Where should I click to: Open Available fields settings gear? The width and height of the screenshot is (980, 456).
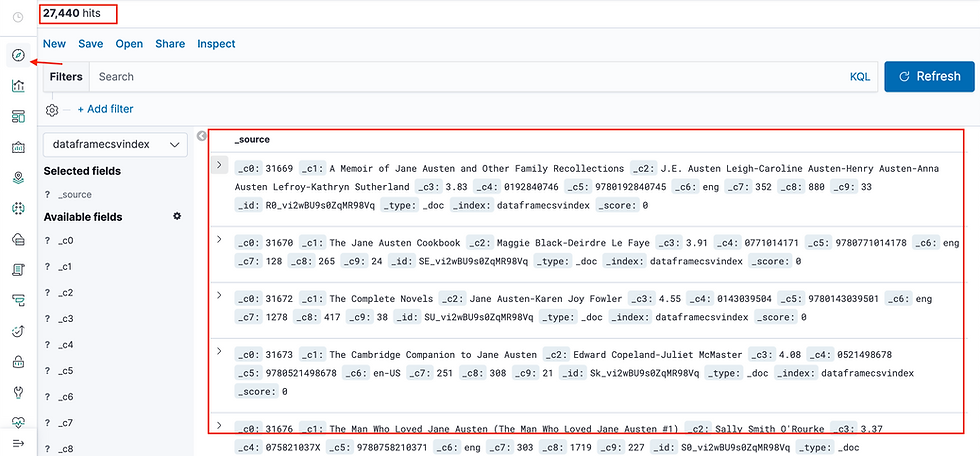pyautogui.click(x=177, y=216)
